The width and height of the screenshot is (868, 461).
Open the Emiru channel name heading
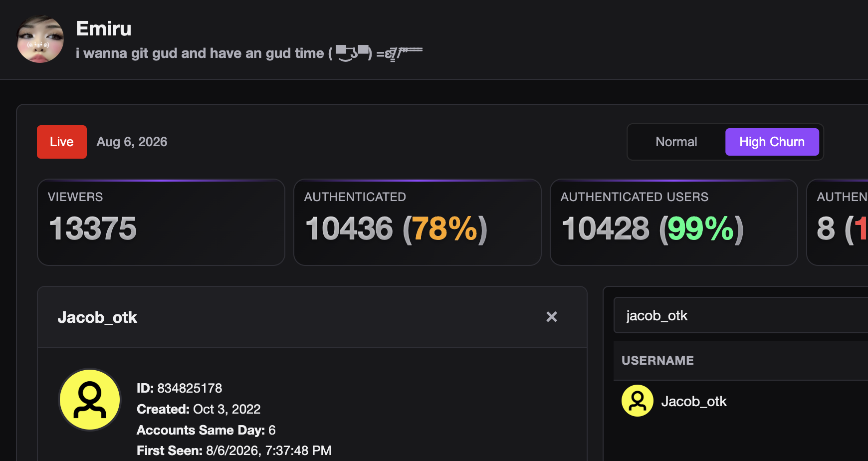(x=104, y=28)
